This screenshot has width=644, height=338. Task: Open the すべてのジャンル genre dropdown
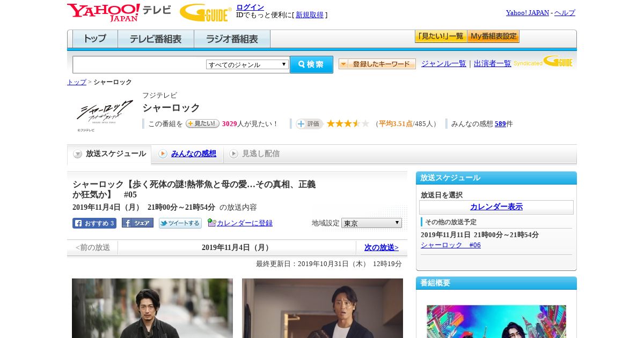[x=247, y=64]
